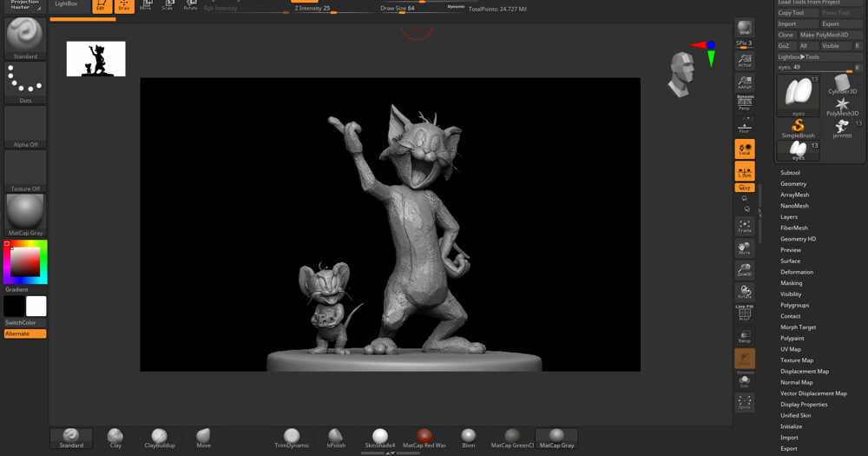Open the Dots stroke type selector

[25, 83]
